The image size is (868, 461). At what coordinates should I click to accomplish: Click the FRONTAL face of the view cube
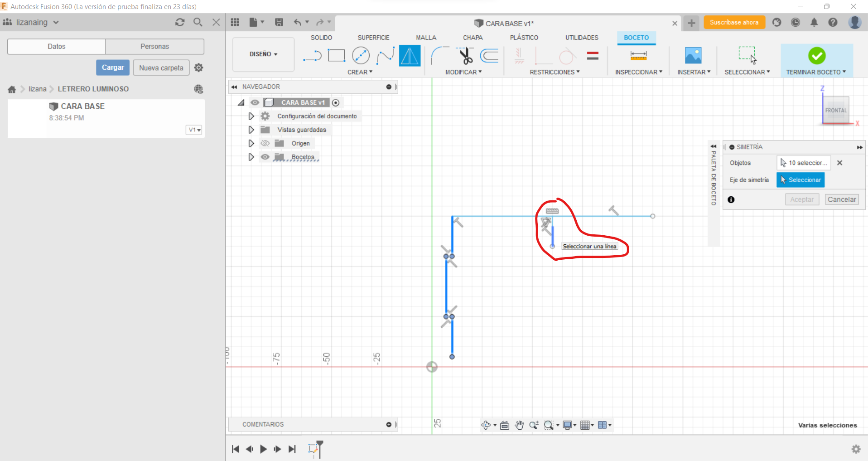click(836, 110)
